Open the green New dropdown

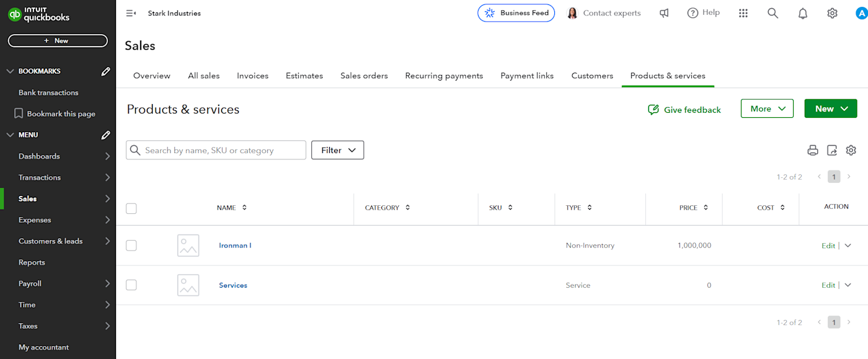click(x=831, y=109)
